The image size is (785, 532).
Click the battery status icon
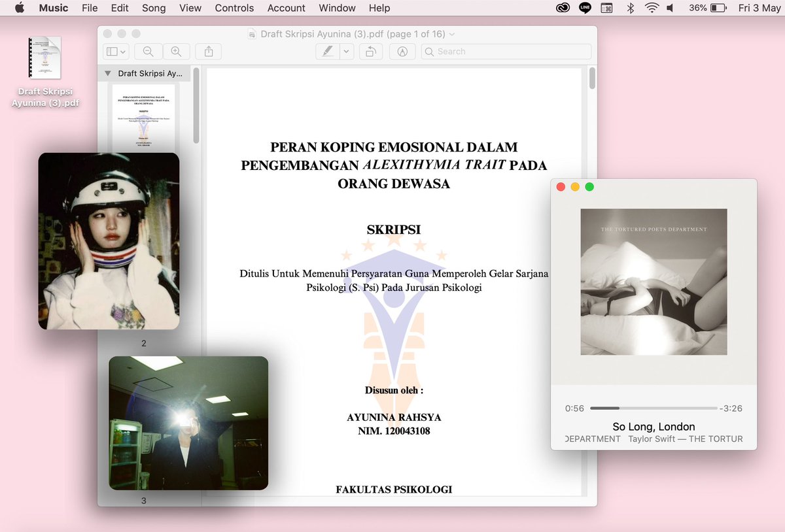pos(718,8)
